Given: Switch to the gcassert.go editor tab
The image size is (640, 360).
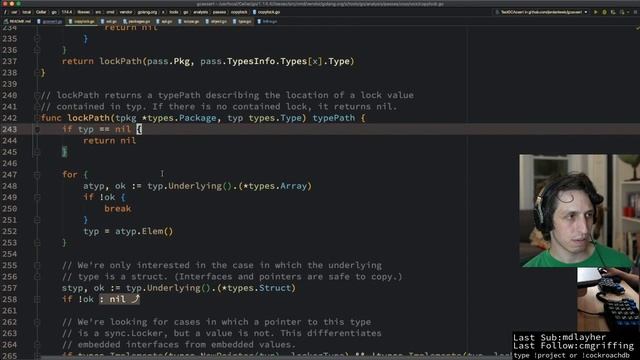Looking at the screenshot, I should pos(50,21).
